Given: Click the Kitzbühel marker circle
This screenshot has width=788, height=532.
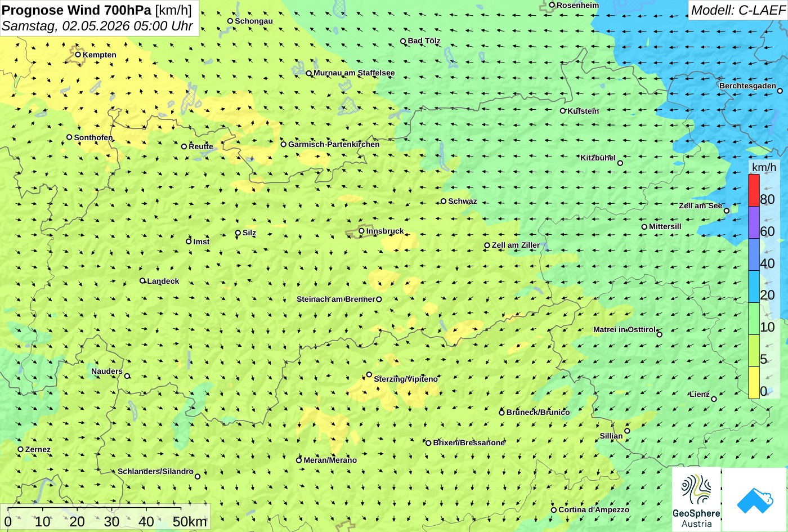Looking at the screenshot, I should pyautogui.click(x=620, y=163).
